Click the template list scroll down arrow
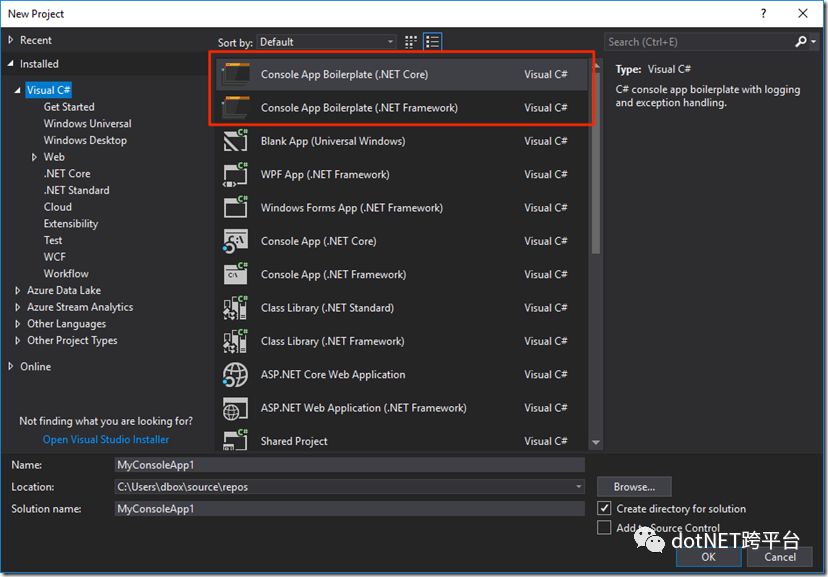 pyautogui.click(x=596, y=442)
